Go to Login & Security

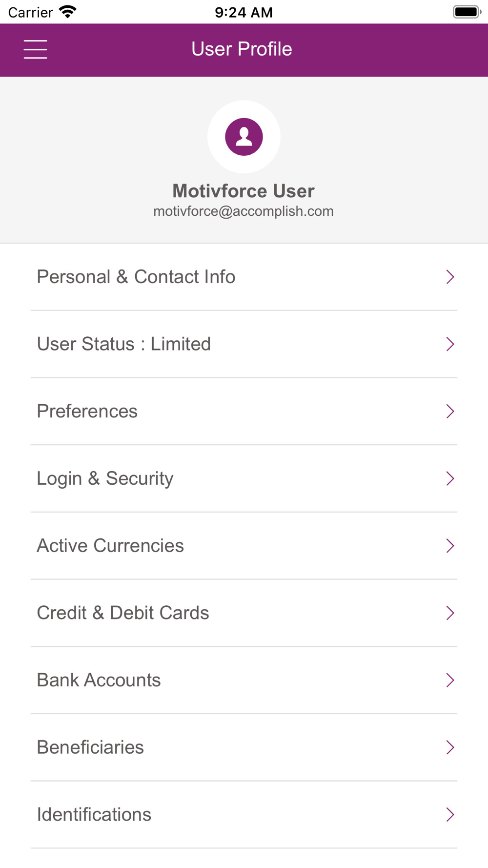(244, 478)
